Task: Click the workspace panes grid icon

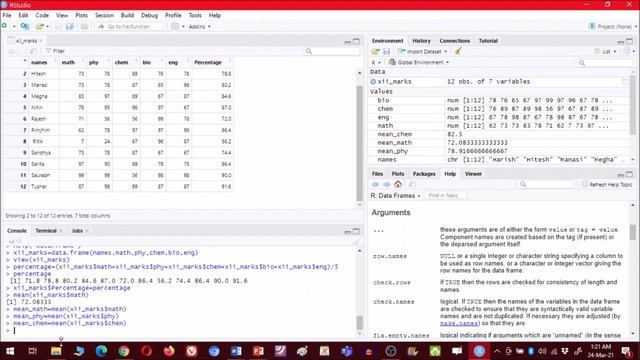Action: (x=175, y=27)
